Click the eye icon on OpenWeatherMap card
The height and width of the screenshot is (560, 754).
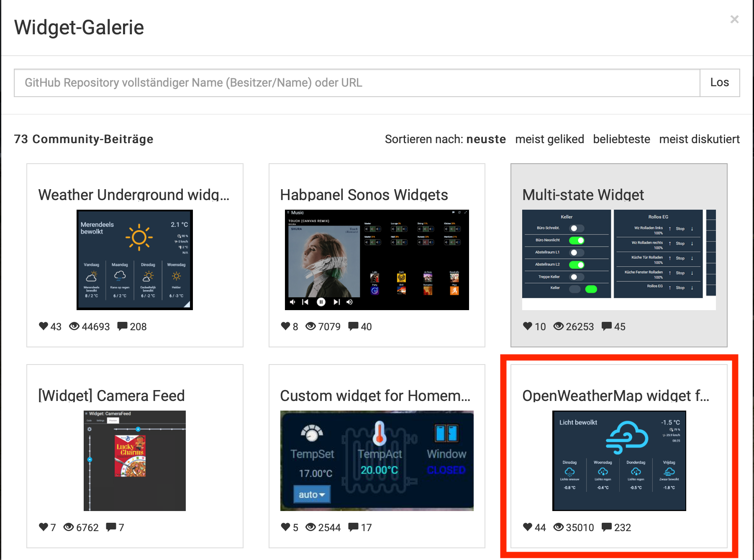coord(559,527)
